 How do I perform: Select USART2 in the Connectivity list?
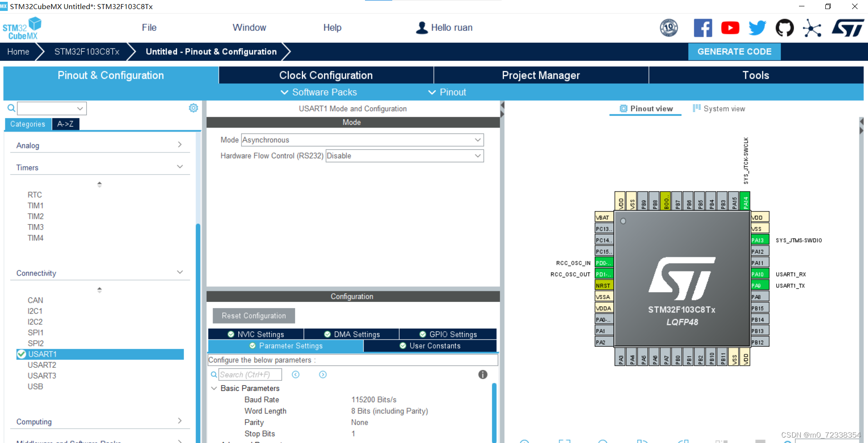pos(42,365)
